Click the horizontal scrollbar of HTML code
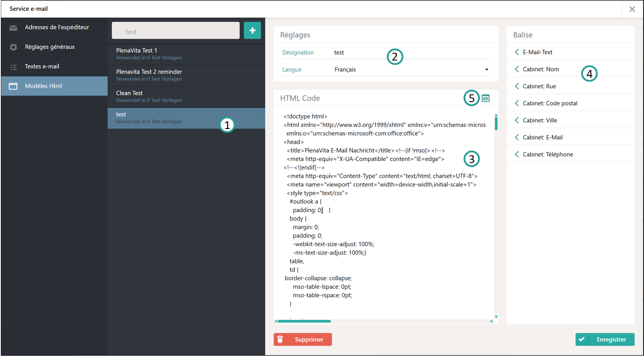Viewport: 644px width, 357px height. pos(304,321)
